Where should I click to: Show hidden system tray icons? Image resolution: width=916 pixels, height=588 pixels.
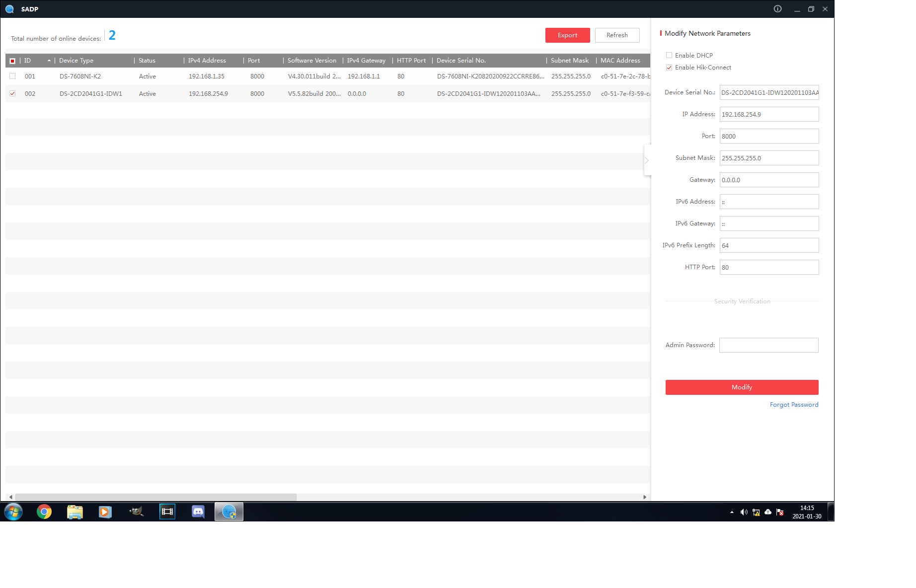point(732,512)
